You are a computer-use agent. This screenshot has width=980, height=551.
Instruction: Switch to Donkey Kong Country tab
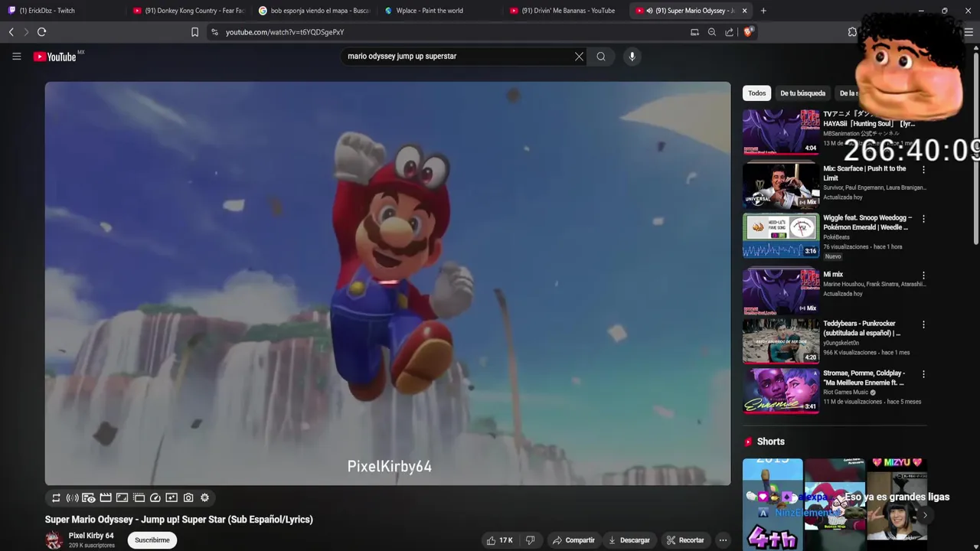pyautogui.click(x=188, y=11)
